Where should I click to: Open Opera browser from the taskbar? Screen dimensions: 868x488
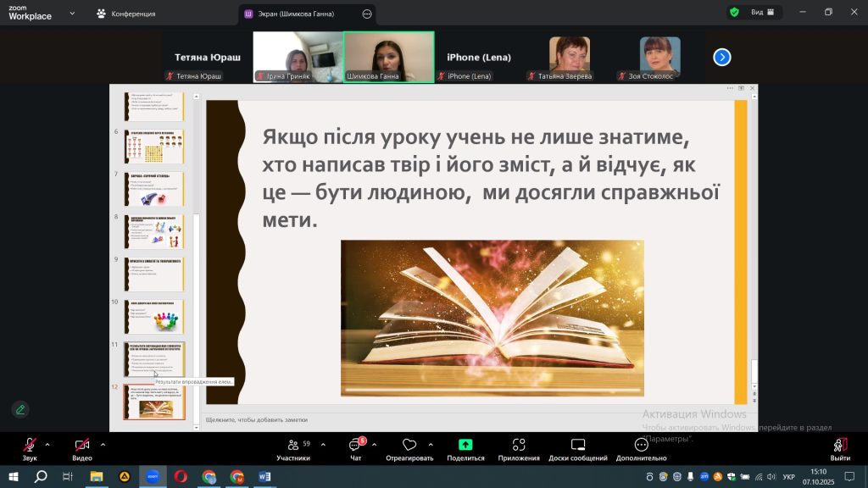pos(181,476)
